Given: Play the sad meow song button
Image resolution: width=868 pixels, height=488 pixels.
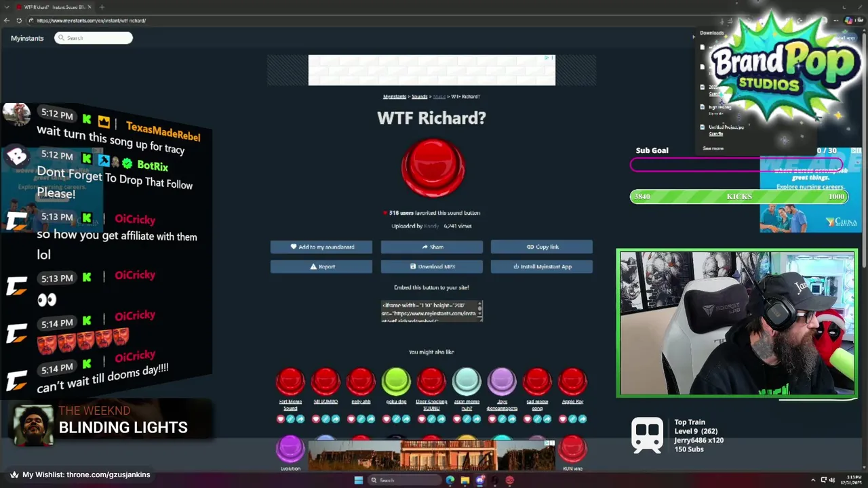Looking at the screenshot, I should 537,382.
